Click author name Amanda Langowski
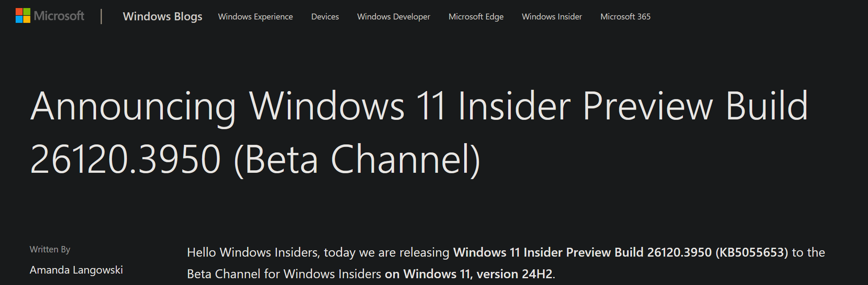 point(76,270)
